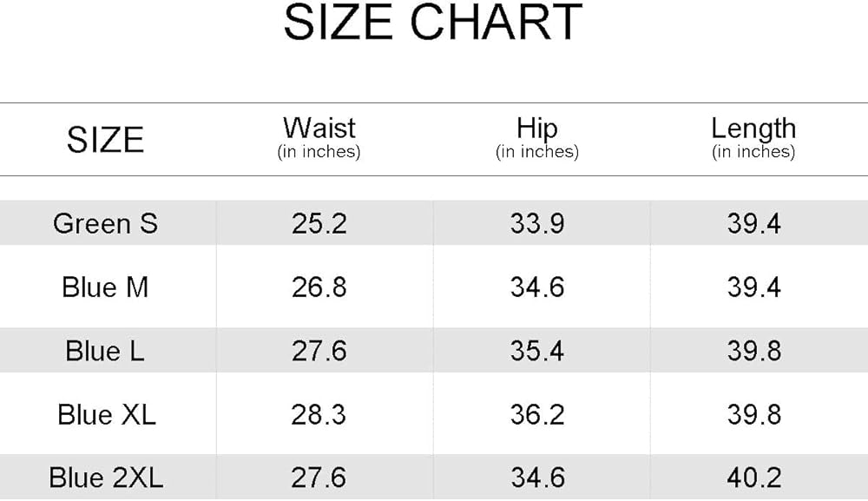868x501 pixels.
Task: Click the Blue M row label
Action: click(105, 287)
